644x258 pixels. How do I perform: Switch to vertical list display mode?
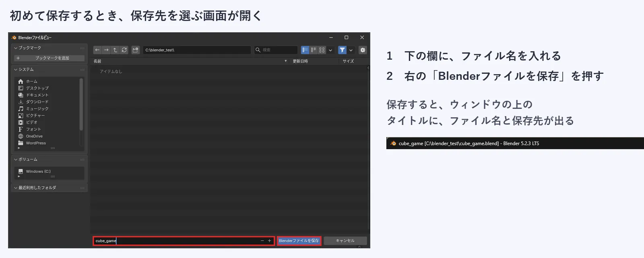click(305, 50)
